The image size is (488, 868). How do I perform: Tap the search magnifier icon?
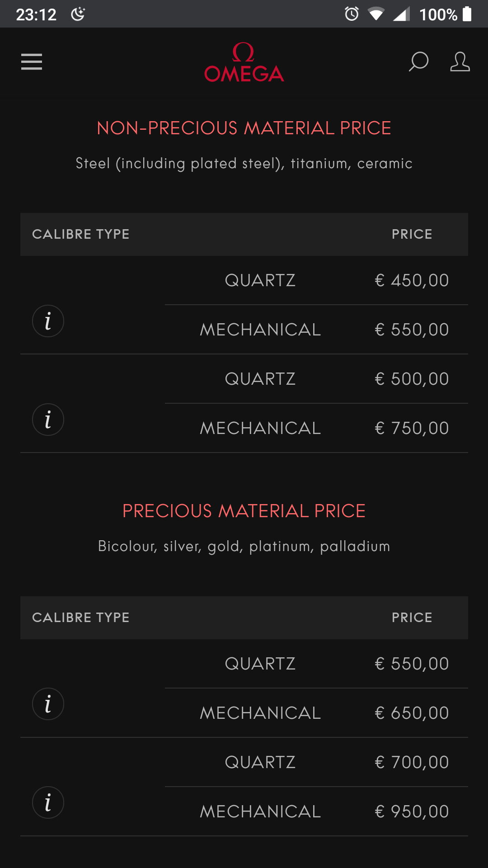tap(418, 61)
